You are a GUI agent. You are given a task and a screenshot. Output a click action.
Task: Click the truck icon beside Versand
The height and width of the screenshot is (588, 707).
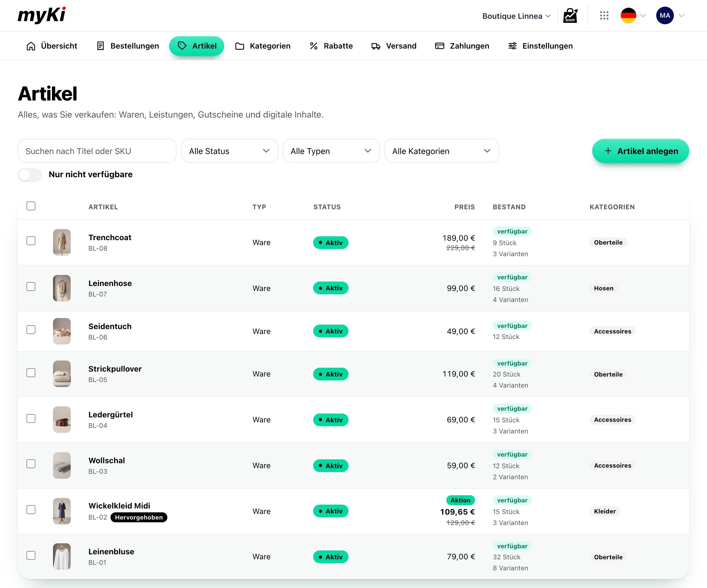376,46
